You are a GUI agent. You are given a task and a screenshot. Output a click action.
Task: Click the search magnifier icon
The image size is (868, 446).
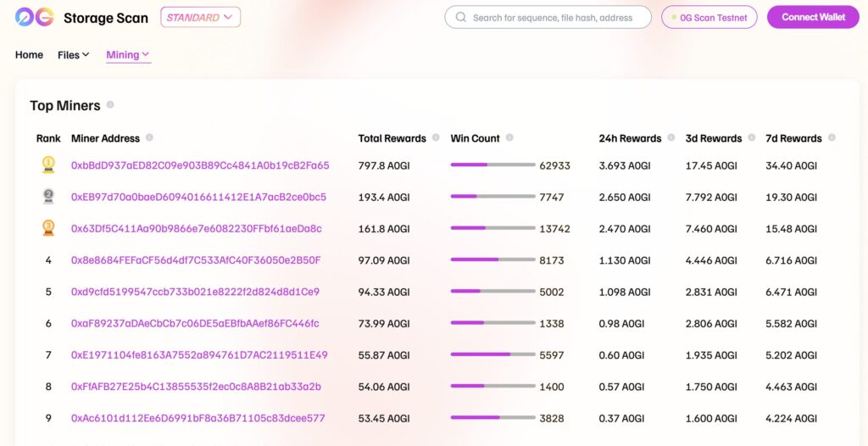pyautogui.click(x=460, y=17)
